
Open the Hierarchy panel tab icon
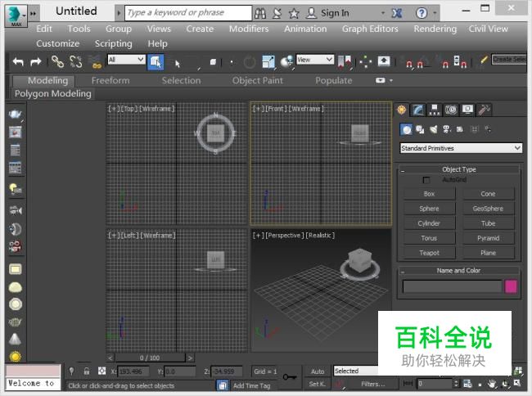(435, 110)
